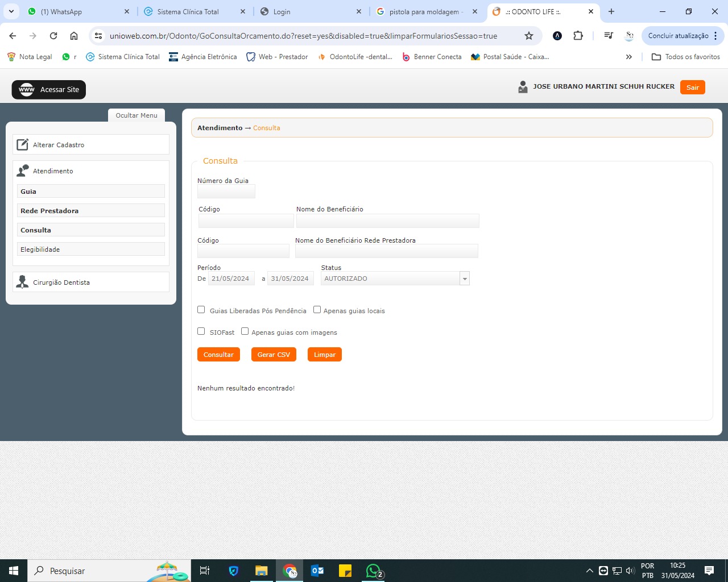Open File Explorer from the taskbar
This screenshot has width=728, height=582.
point(262,571)
